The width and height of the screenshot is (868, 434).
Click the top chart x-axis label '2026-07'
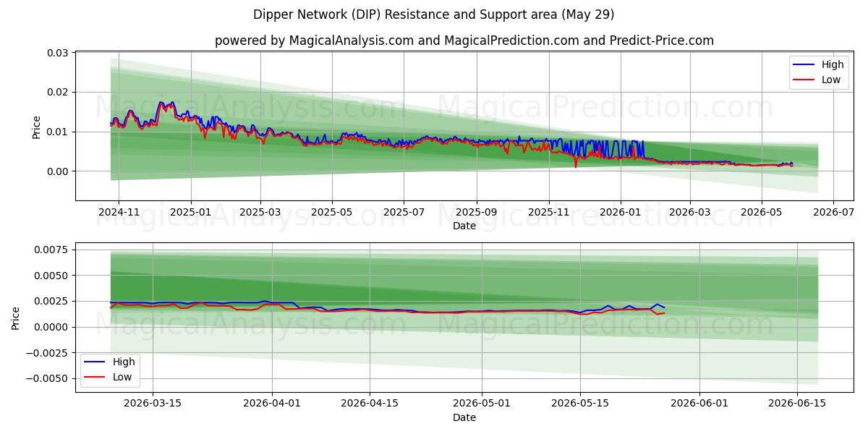tap(833, 213)
